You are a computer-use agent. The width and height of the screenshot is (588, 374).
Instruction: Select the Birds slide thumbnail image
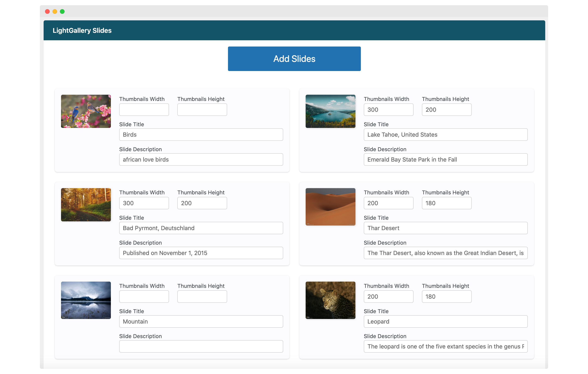point(86,111)
